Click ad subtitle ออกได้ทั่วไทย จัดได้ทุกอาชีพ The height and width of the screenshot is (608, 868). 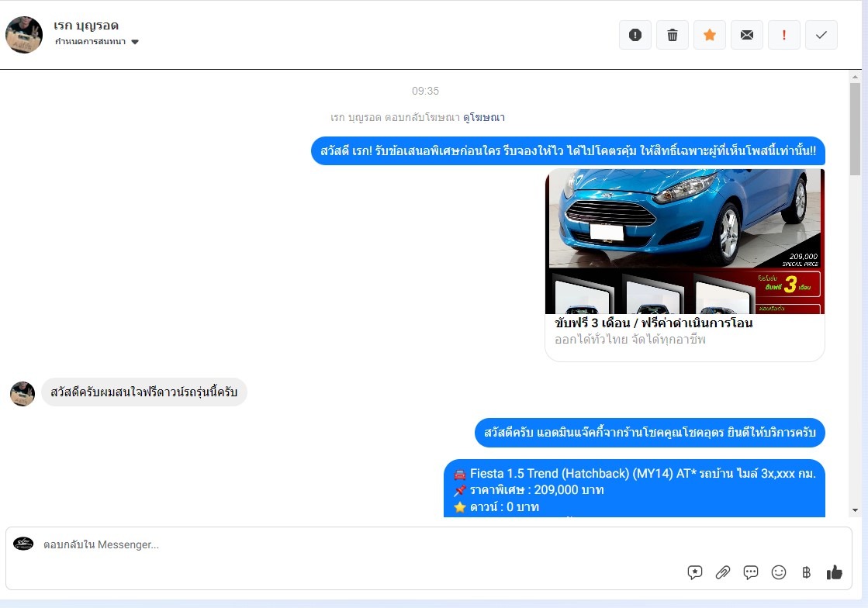pos(630,339)
